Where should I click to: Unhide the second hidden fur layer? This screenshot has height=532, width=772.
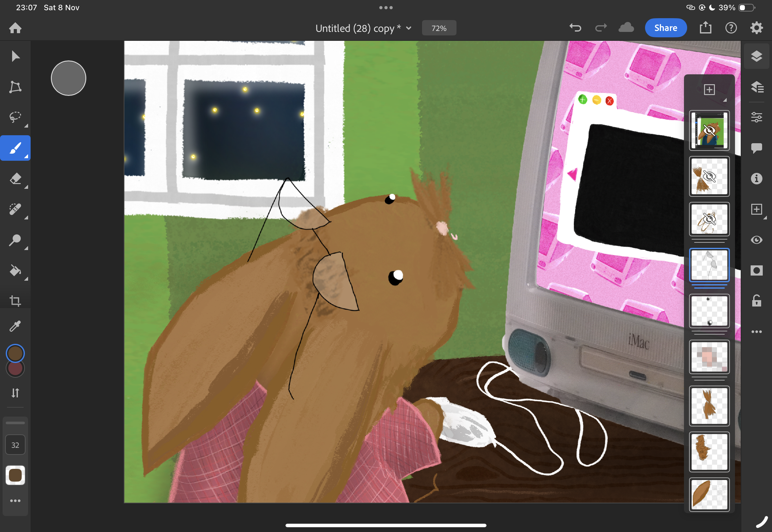click(x=709, y=176)
